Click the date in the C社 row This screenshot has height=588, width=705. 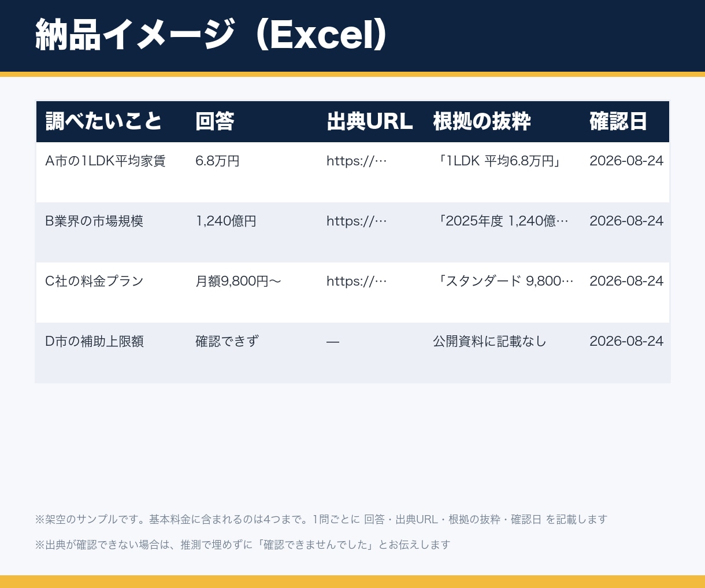point(626,281)
